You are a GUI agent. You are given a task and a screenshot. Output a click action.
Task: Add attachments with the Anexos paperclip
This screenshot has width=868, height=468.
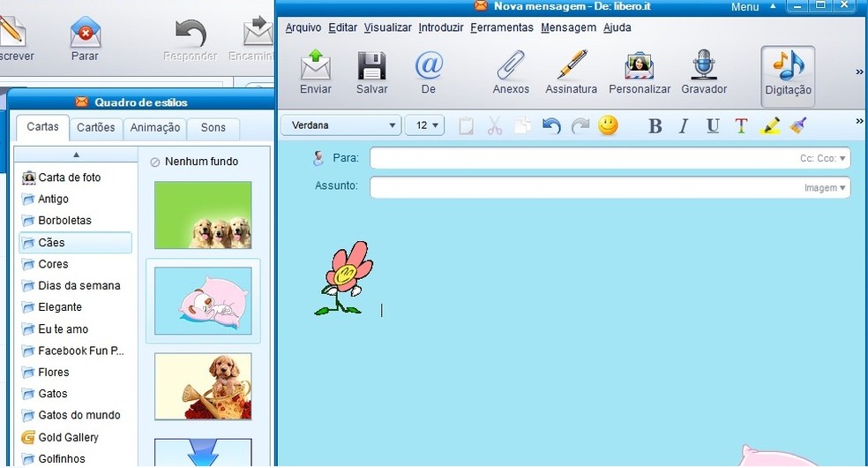511,72
